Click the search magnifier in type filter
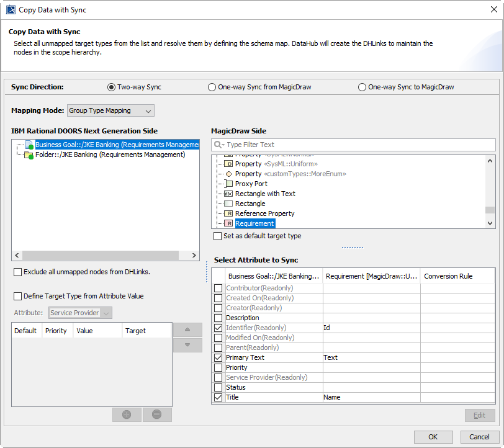Viewport: 504px width, 448px height. (218, 145)
